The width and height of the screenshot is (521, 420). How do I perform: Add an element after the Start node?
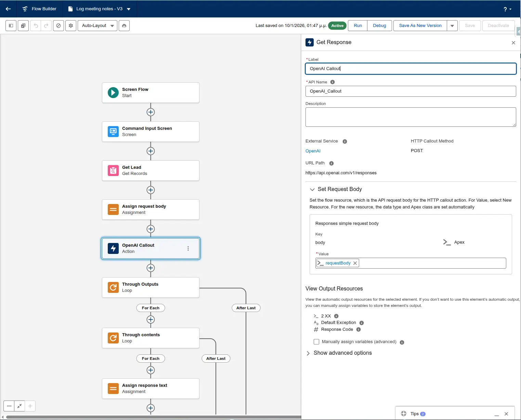151,112
